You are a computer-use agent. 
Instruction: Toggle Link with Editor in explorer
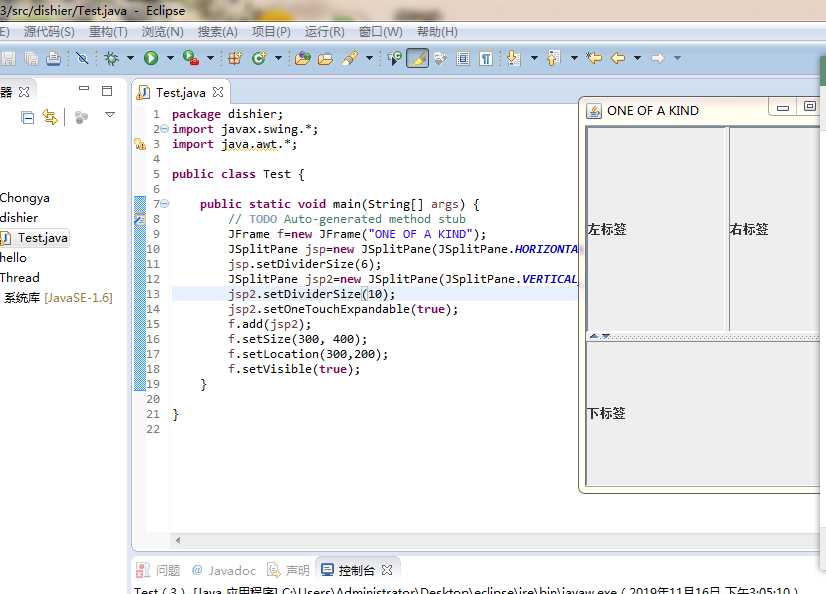[x=49, y=117]
